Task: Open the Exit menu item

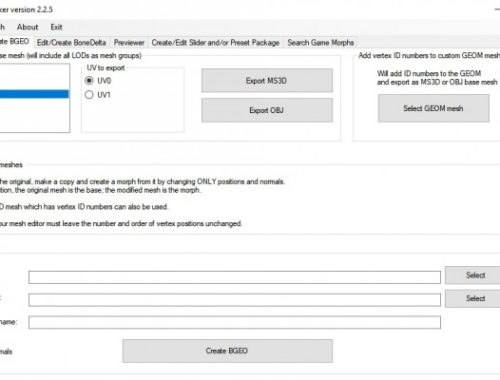Action: click(56, 27)
